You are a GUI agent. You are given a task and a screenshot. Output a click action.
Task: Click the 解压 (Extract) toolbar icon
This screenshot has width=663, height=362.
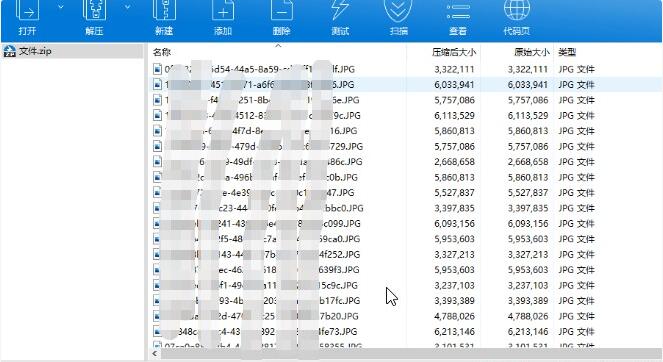coord(94,11)
